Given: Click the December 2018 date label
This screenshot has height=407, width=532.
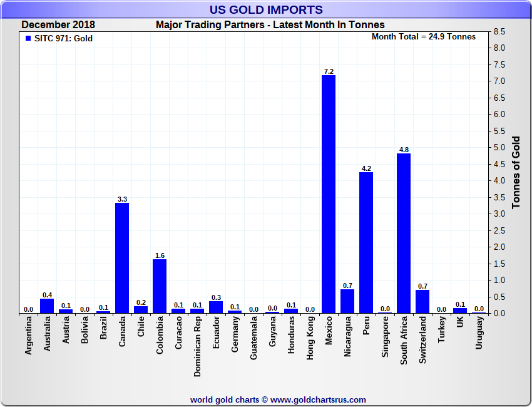Looking at the screenshot, I should [x=58, y=25].
